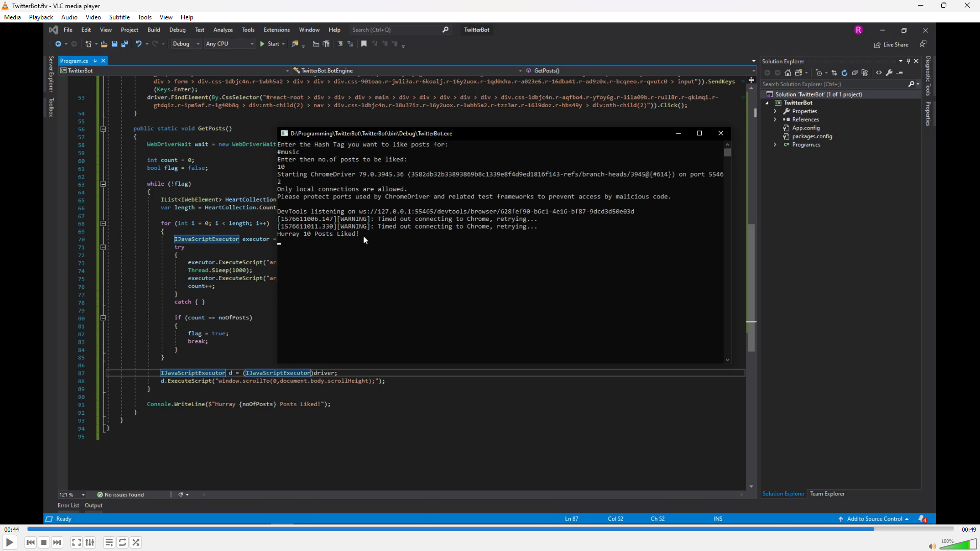Screen dimensions: 980x551
Task: Click the Save All icon
Action: [x=125, y=44]
